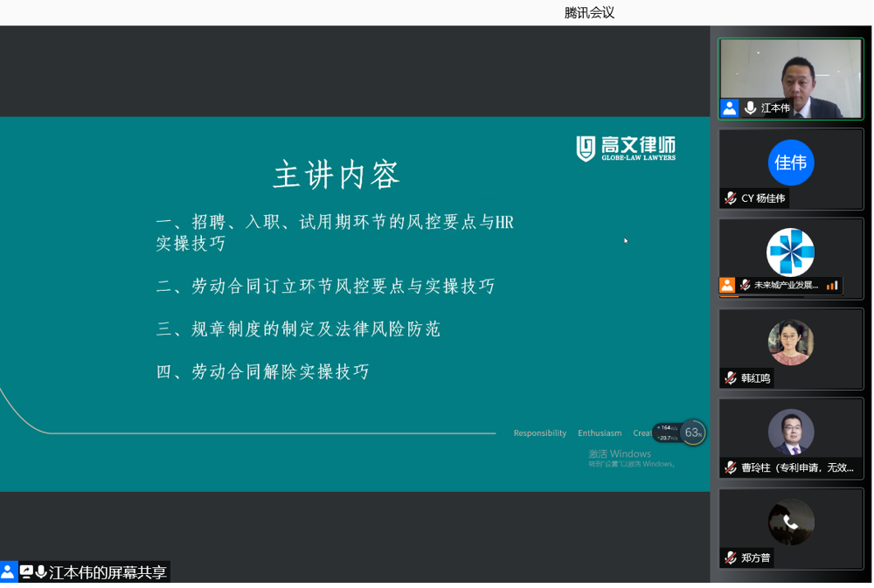The width and height of the screenshot is (874, 588).
Task: Click the muted microphone icon next to CY 杨佳伟
Action: pos(731,197)
